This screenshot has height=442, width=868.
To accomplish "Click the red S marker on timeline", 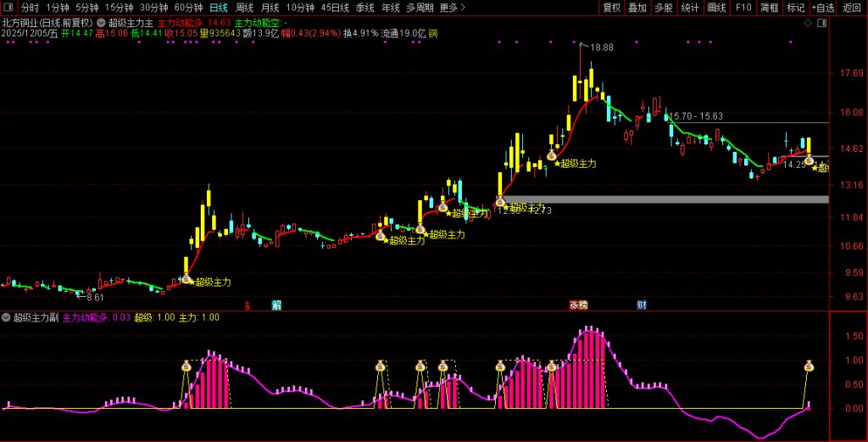I will (248, 305).
